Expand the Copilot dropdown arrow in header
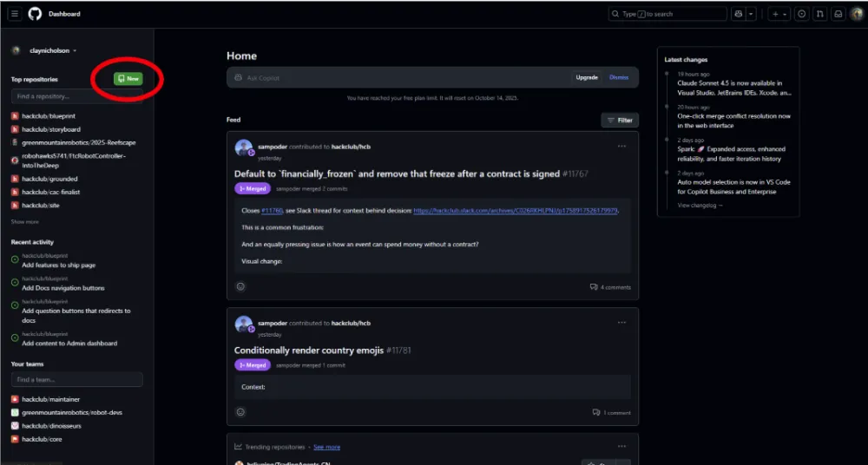 coord(752,14)
